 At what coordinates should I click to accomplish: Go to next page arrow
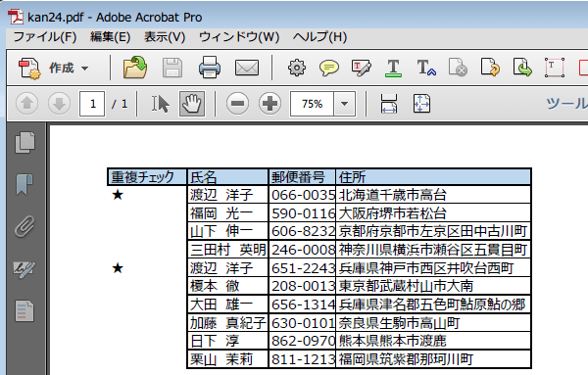coord(59,104)
